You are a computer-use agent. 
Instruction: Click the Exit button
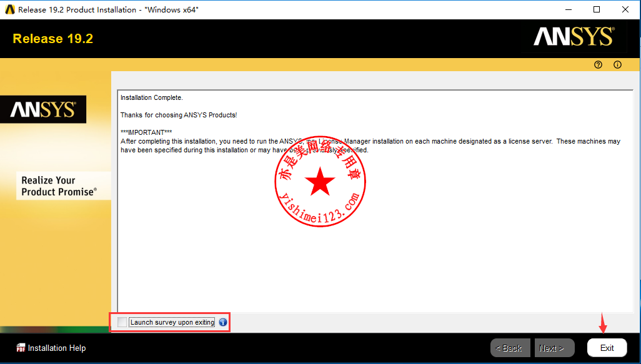(607, 348)
